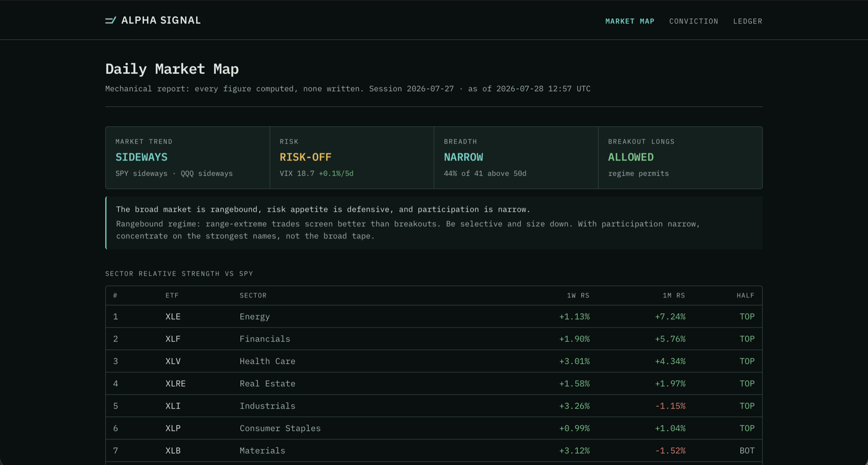868x465 pixels.
Task: Click the ETF column header
Action: point(172,295)
